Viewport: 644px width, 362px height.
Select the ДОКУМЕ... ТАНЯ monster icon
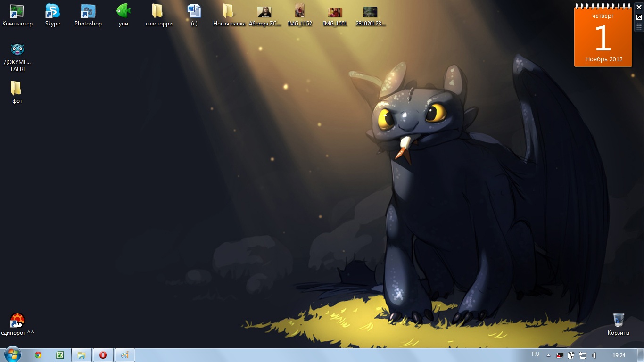[x=17, y=58]
